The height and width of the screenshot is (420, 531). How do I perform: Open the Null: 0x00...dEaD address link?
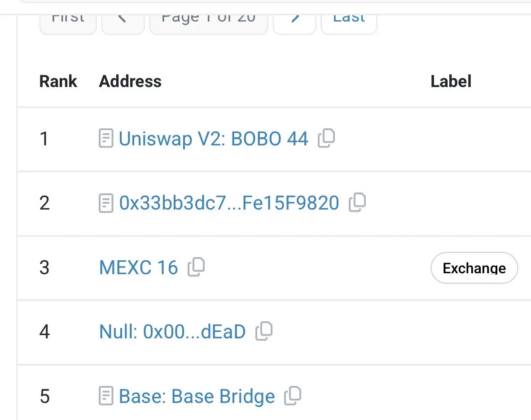click(172, 332)
